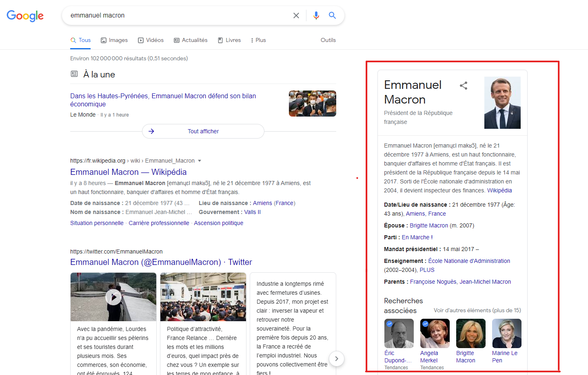This screenshot has width=588, height=375.
Task: Click the Recherches associées heading
Action: [x=404, y=306]
